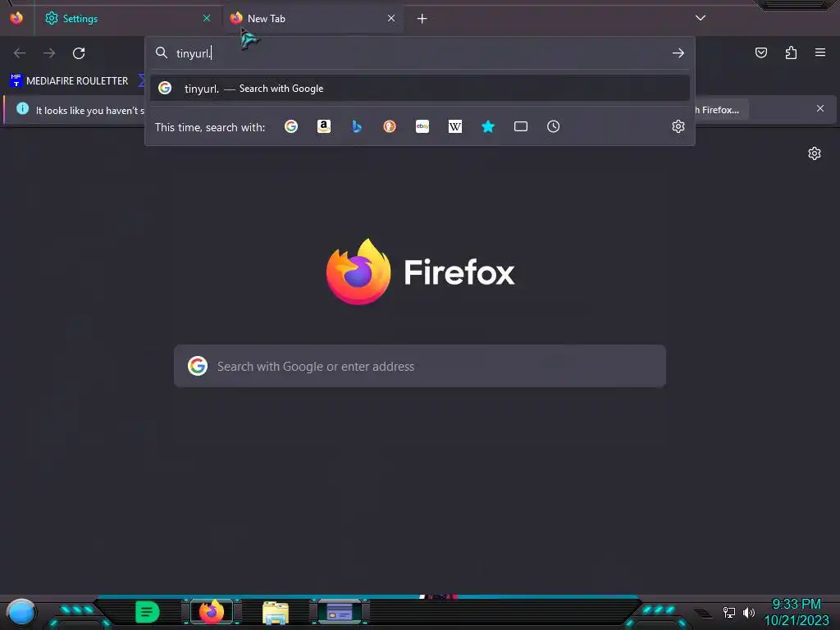
Task: Search within History clock icon
Action: [x=554, y=126]
